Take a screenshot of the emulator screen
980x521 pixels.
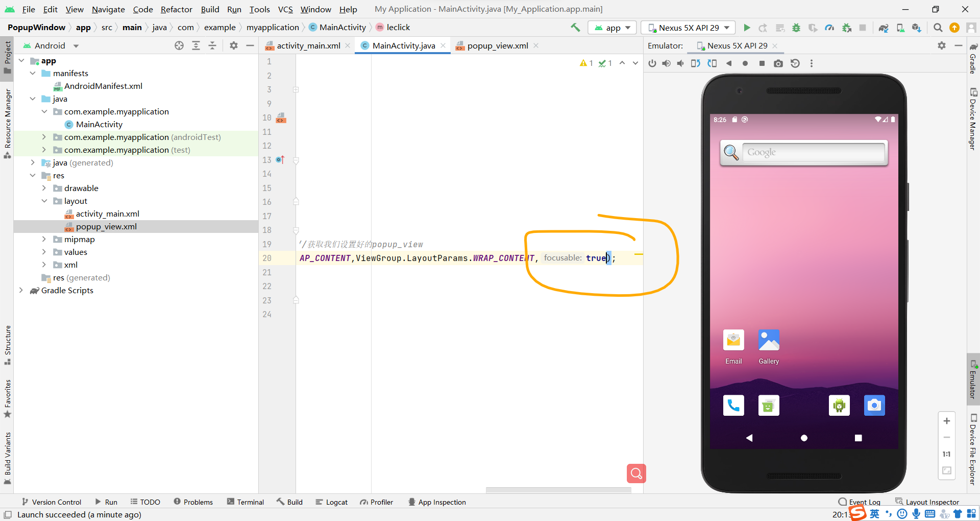[778, 63]
